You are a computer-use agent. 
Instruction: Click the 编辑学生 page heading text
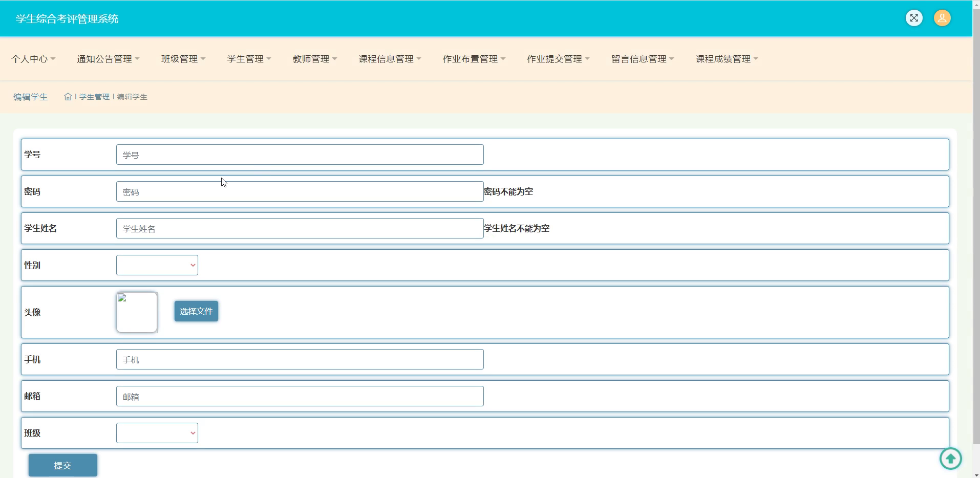31,97
